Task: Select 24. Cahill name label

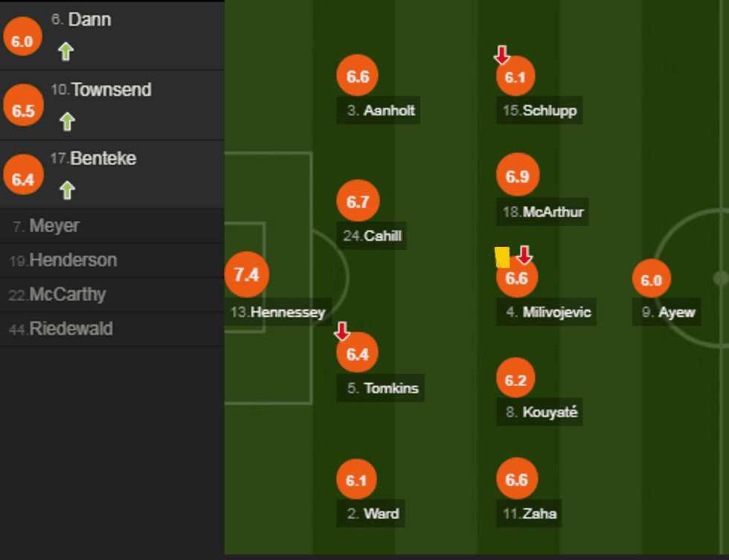Action: (374, 236)
